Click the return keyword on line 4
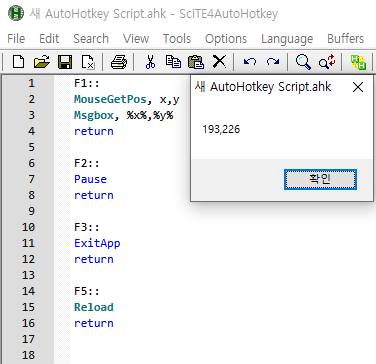Image resolution: width=376 pixels, height=364 pixels. 94,131
